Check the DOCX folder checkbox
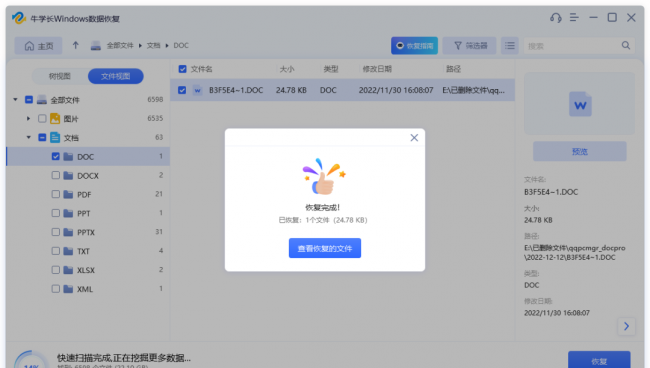Screen dimensions: 650x368 click(56, 175)
